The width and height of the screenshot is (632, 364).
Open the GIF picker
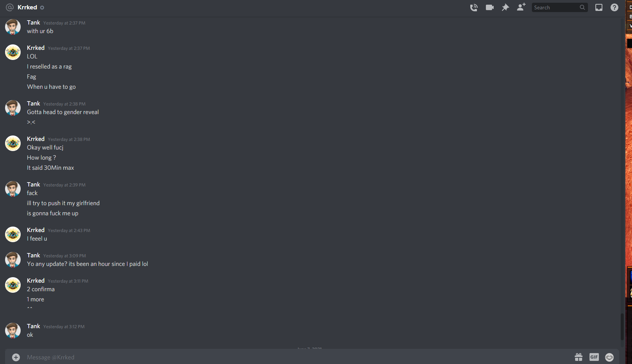(594, 357)
